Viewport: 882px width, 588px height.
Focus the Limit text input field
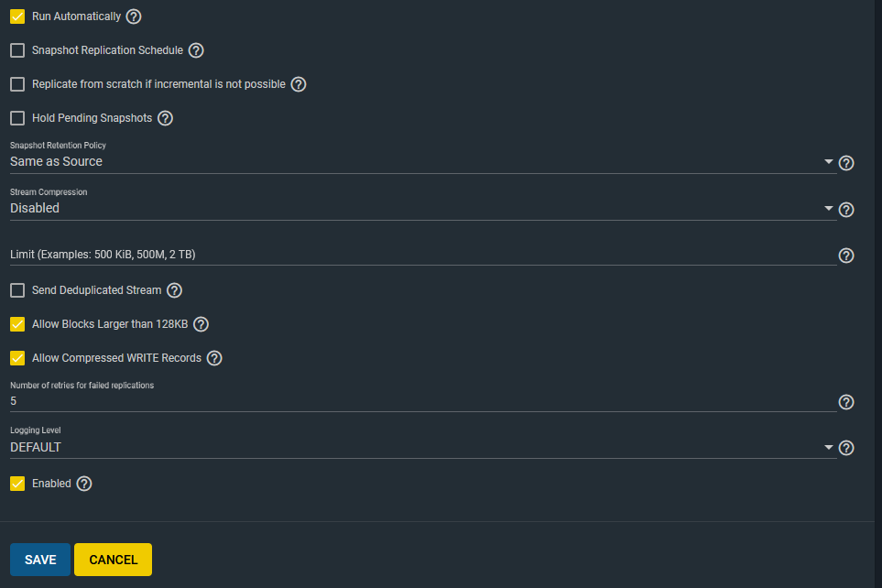click(x=421, y=255)
